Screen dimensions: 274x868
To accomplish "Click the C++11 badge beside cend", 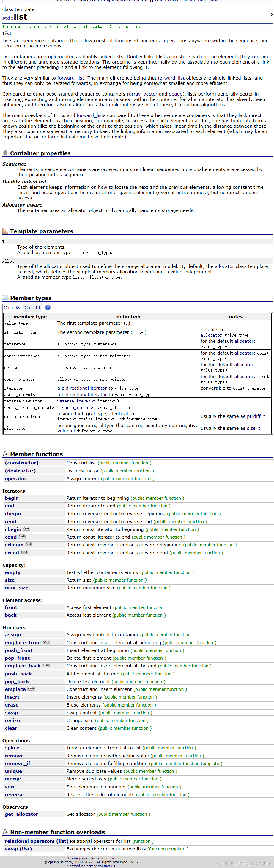I will click(x=22, y=537).
